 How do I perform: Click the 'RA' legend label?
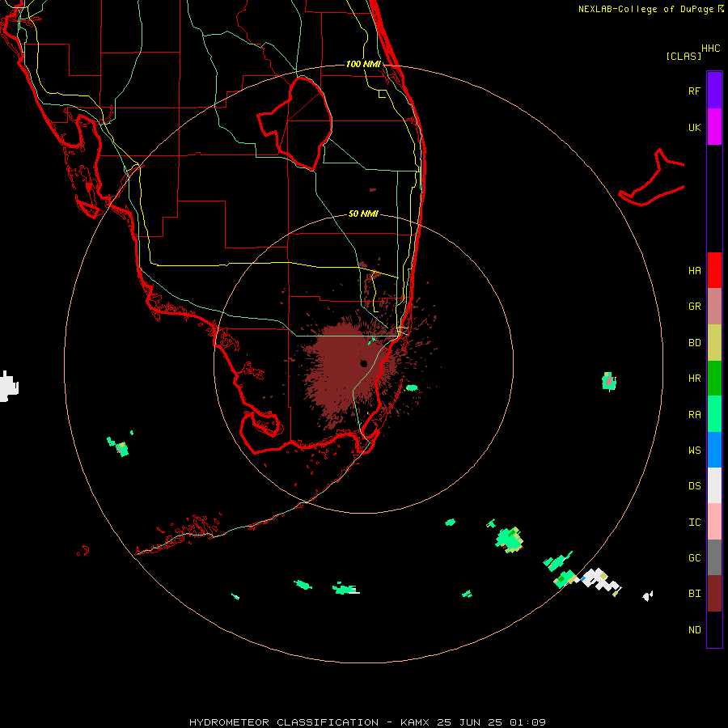pyautogui.click(x=694, y=415)
